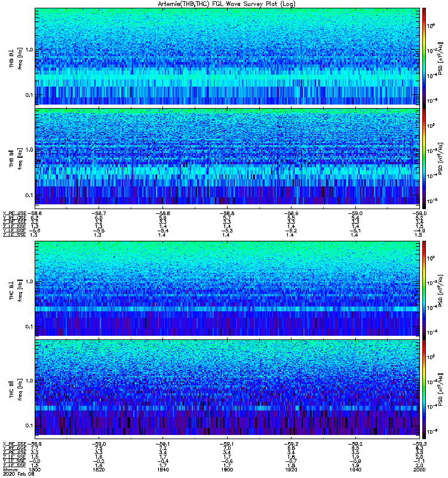Click the Y_LE_SSE value '-1.1'
This screenshot has width=448, height=478.
pos(419,461)
